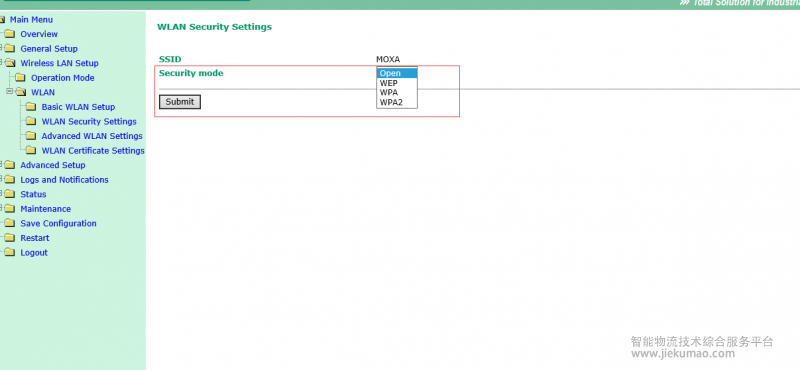The image size is (800, 370).
Task: Click the General Setup folder icon
Action: (x=9, y=48)
